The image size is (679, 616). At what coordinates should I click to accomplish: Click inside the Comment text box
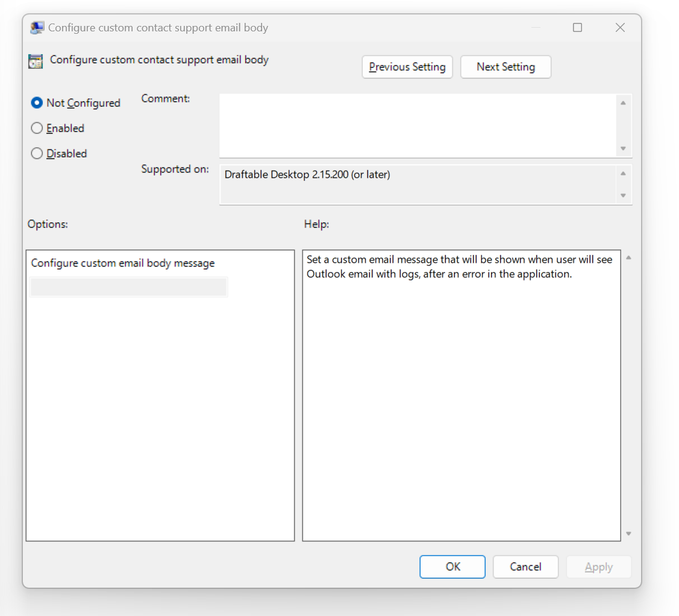(x=418, y=125)
